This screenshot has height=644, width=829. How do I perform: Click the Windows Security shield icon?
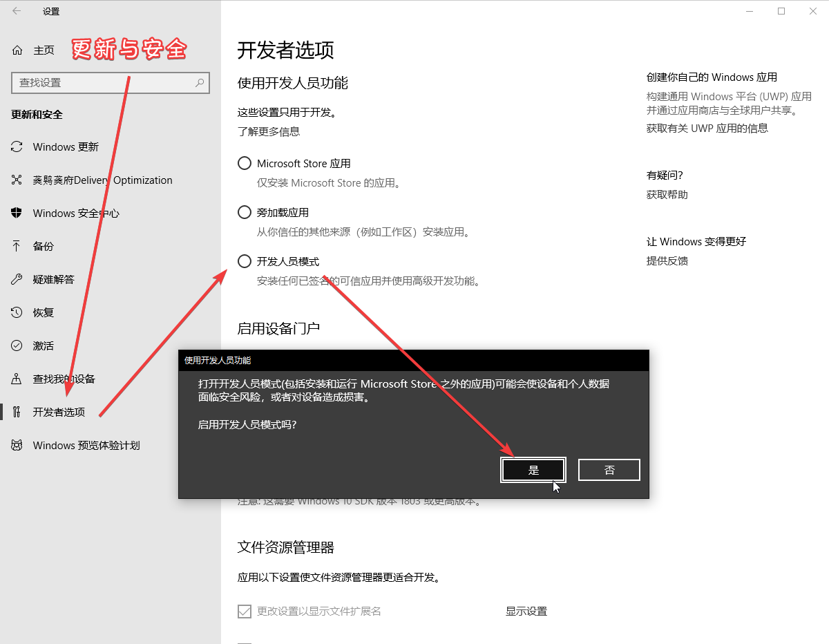pos(17,214)
